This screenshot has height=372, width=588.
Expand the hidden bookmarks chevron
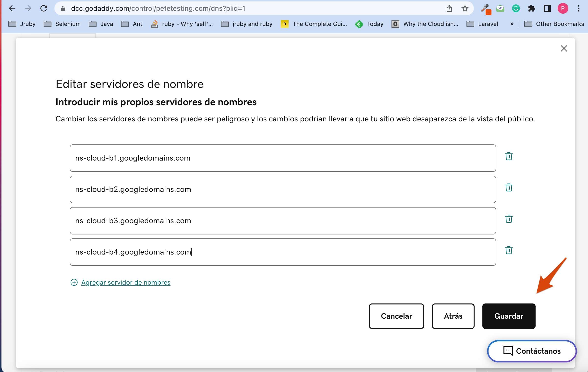(x=512, y=24)
